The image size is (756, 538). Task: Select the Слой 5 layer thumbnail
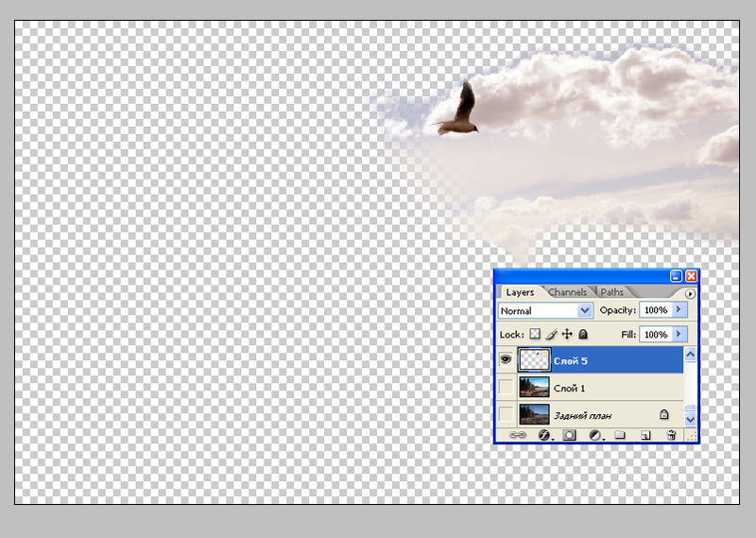(534, 359)
